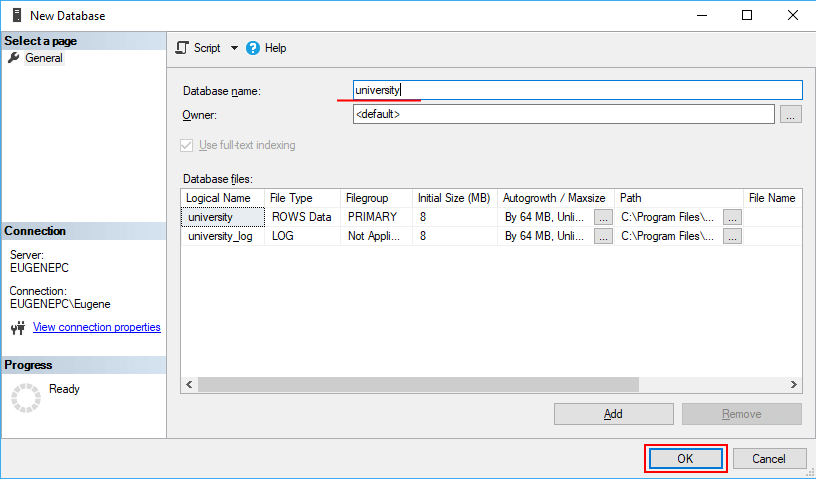Viewport: 816px width, 479px height.
Task: Click the Database name input field
Action: point(578,90)
